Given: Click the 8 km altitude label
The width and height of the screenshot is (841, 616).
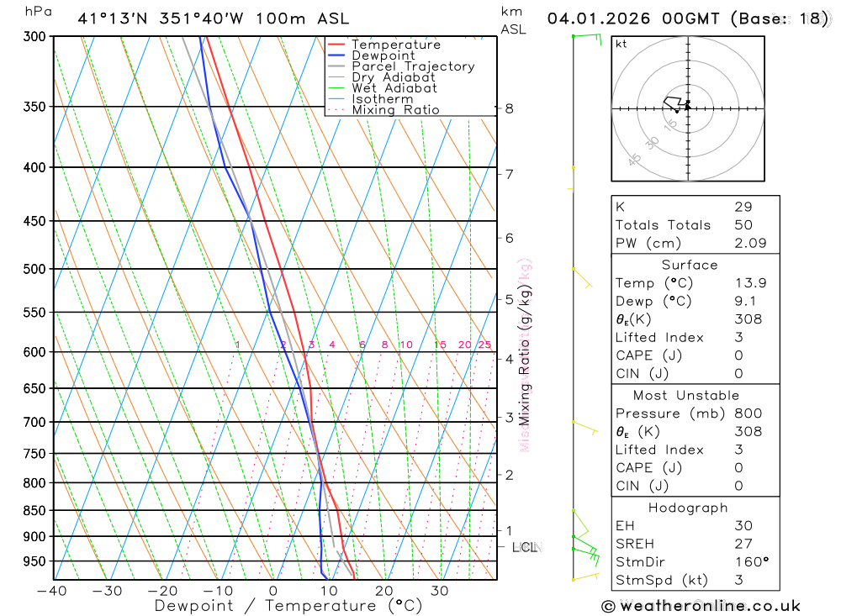Looking at the screenshot, I should click(x=509, y=109).
